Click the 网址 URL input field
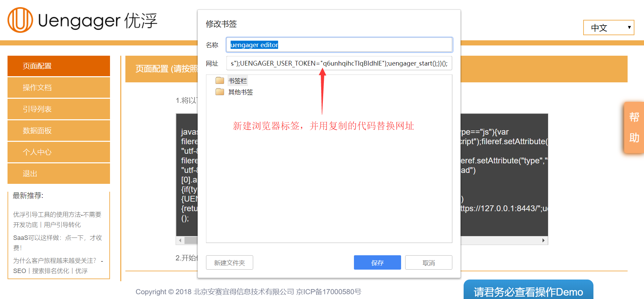The width and height of the screenshot is (644, 299). tap(339, 63)
